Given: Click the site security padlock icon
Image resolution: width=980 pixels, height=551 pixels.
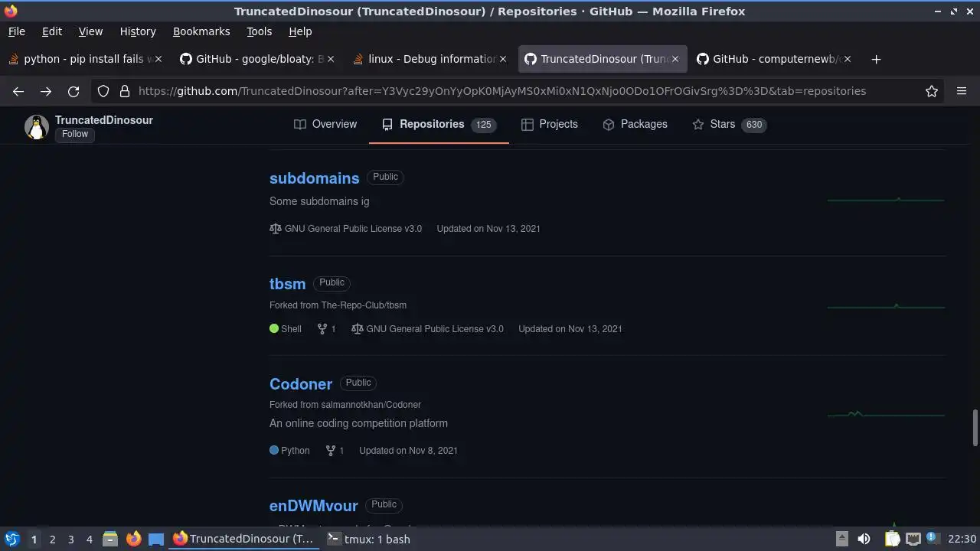Looking at the screenshot, I should [125, 91].
